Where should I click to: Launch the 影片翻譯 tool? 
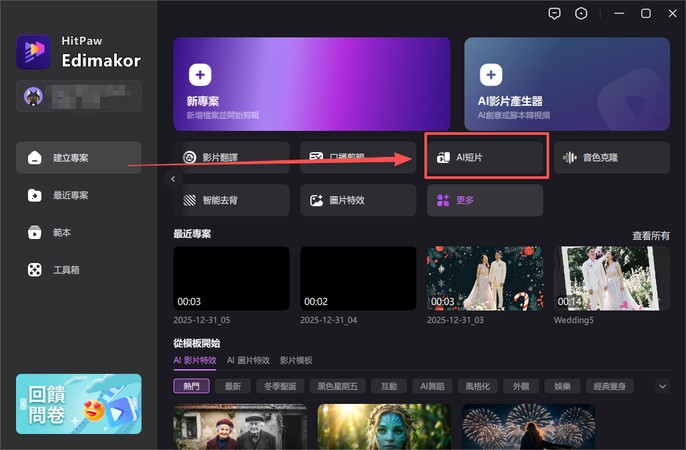pos(231,157)
